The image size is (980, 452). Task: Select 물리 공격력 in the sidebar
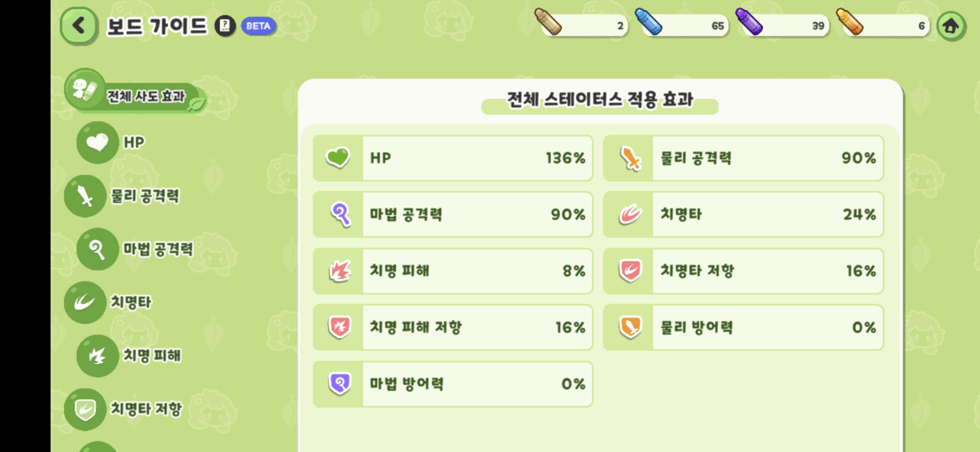click(122, 196)
